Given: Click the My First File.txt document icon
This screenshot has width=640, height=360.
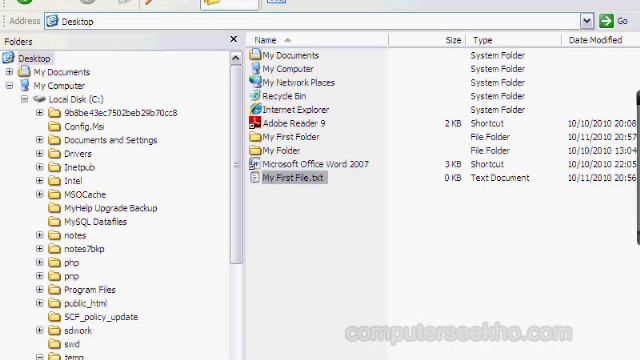Looking at the screenshot, I should coord(255,178).
